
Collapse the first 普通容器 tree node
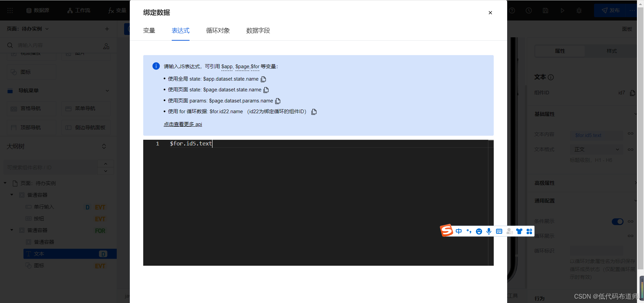pos(12,195)
